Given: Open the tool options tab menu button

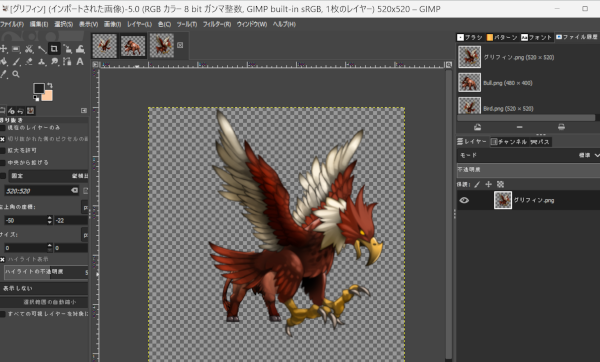Looking at the screenshot, I should (x=84, y=111).
